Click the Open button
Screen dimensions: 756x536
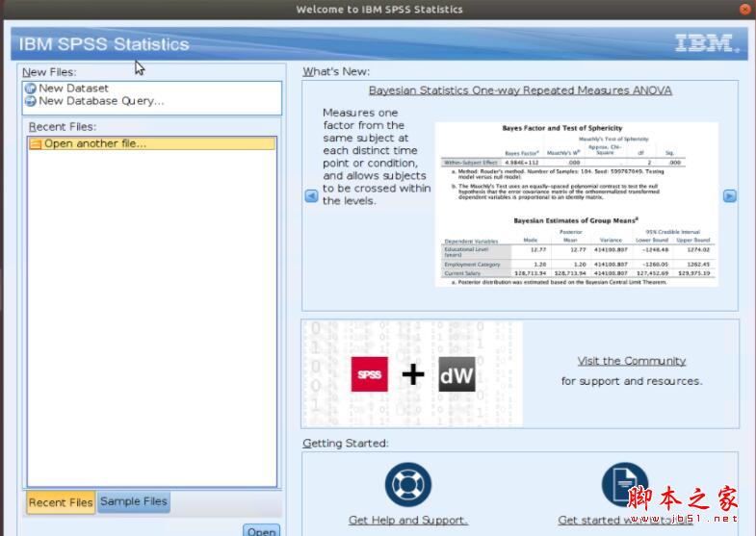tap(261, 530)
